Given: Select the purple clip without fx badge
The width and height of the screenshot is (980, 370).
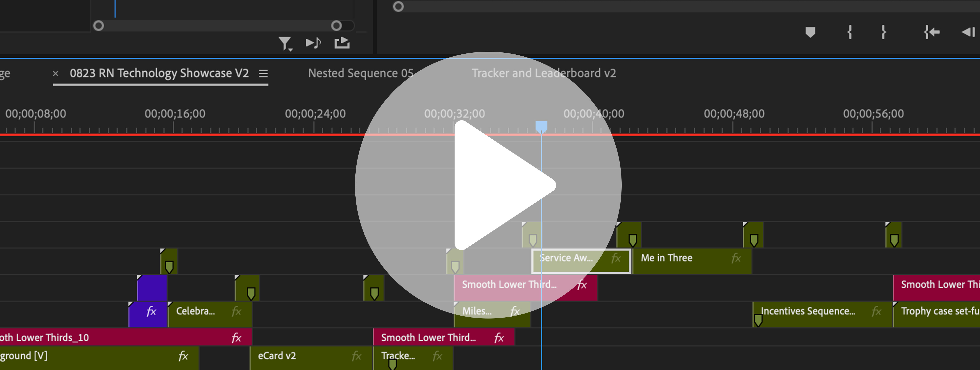Looking at the screenshot, I should coord(152,287).
